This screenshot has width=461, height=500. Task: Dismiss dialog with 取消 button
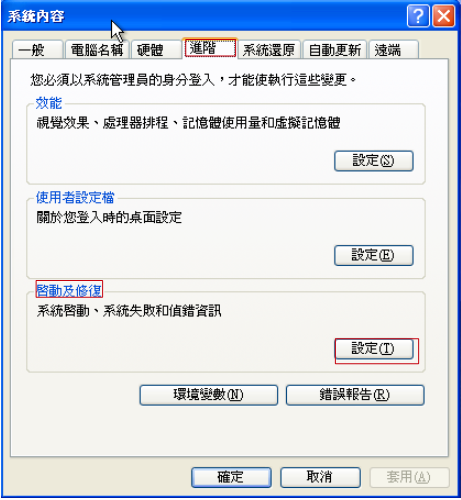pos(320,477)
